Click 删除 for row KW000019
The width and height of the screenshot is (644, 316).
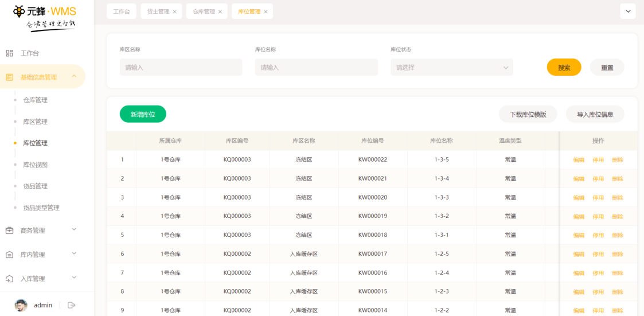point(617,217)
